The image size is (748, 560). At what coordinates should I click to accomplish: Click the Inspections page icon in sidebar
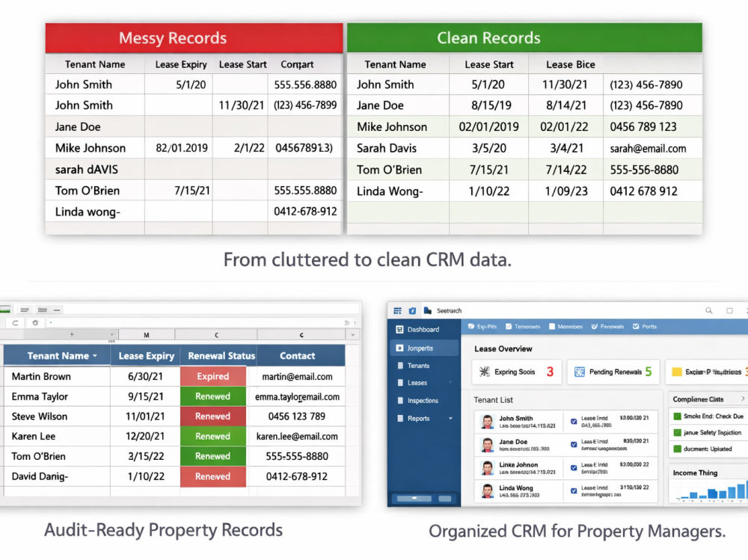coord(400,401)
